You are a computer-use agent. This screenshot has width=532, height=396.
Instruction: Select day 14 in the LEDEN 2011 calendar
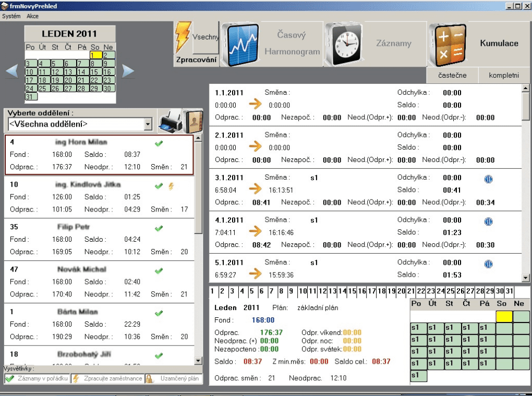(83, 72)
